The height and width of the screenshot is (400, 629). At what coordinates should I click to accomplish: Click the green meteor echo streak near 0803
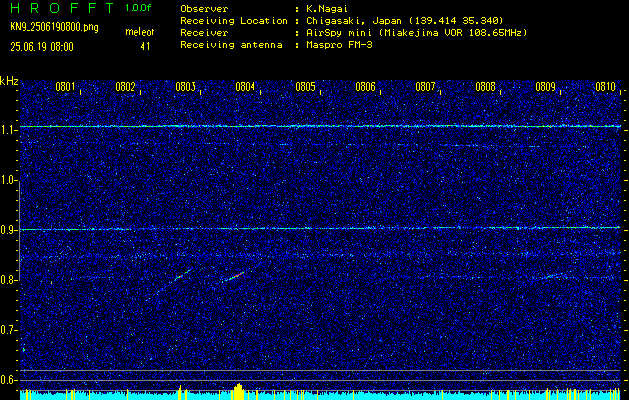tap(183, 276)
